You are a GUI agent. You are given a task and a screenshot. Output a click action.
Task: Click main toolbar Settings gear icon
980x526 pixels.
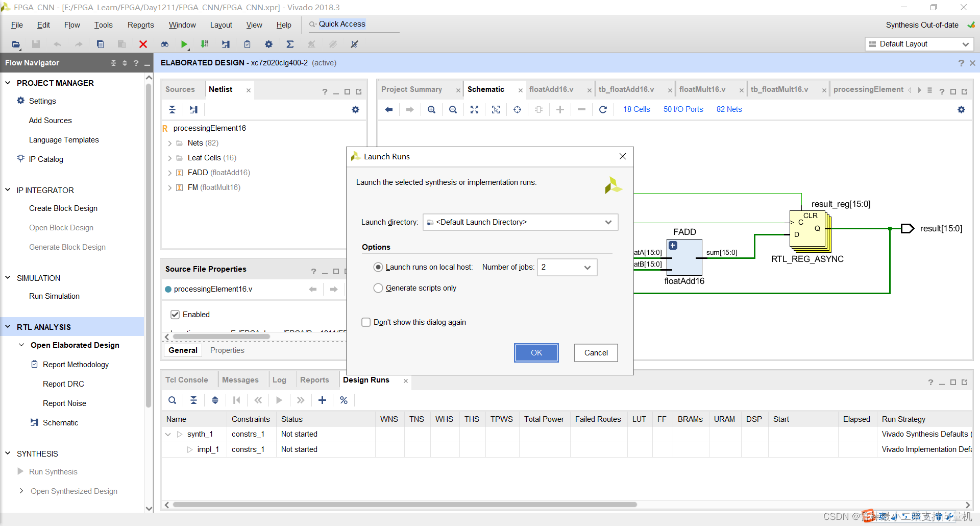(x=268, y=44)
